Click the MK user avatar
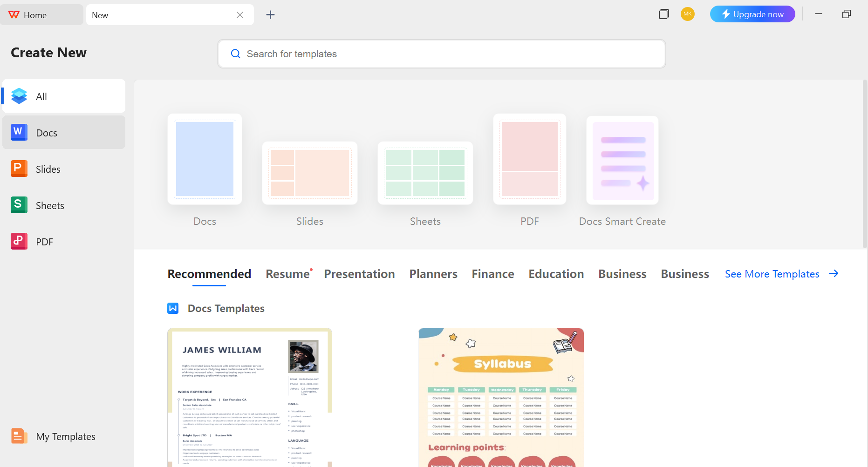This screenshot has height=467, width=868. click(687, 14)
